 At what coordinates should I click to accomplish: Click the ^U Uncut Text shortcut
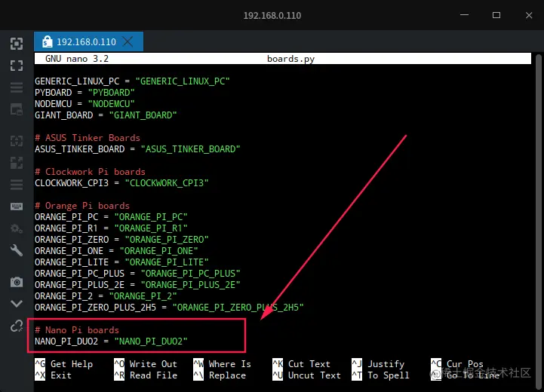(x=306, y=375)
